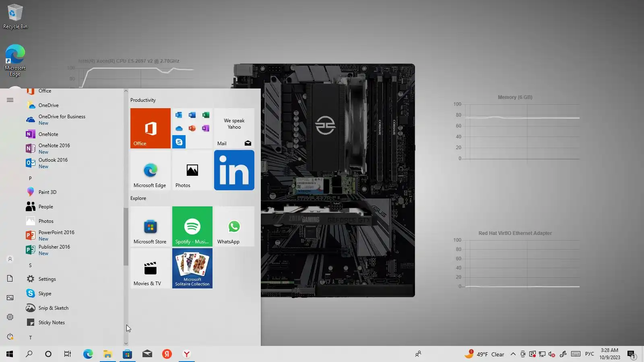The height and width of the screenshot is (362, 644).
Task: Expand the Start menu hamburger navigation
Action: tap(10, 100)
